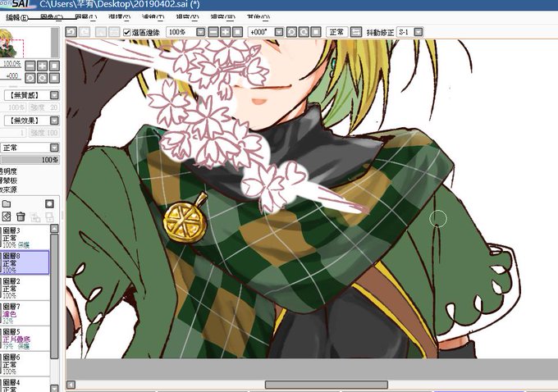Open the 100% zoom dropdown
558x392 pixels.
pos(201,32)
